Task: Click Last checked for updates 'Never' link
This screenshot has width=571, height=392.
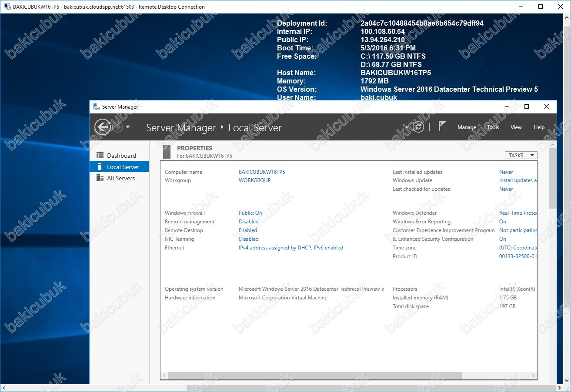Action: pyautogui.click(x=506, y=189)
